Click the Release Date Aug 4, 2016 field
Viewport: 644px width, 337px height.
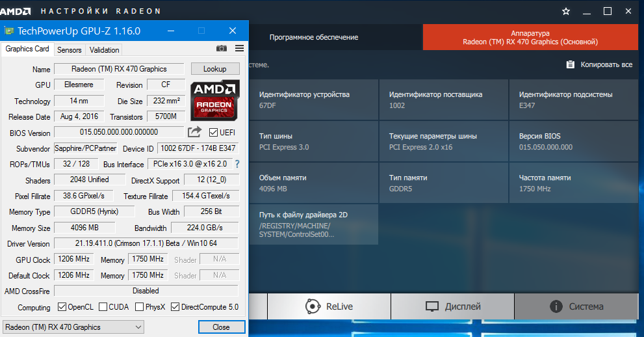click(x=79, y=116)
